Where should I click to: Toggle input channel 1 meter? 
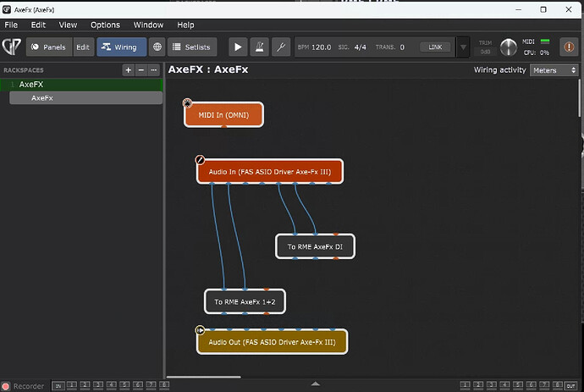pos(71,385)
